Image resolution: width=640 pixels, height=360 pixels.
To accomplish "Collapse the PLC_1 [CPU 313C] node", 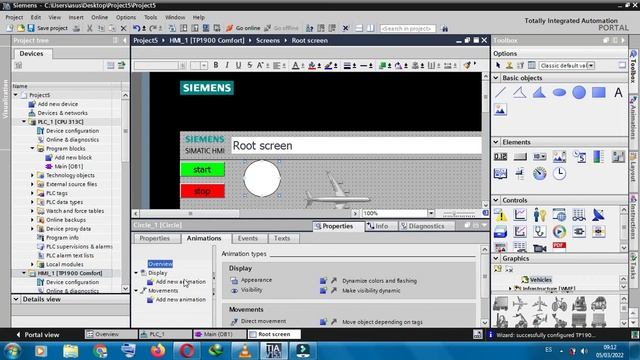I will [x=24, y=122].
